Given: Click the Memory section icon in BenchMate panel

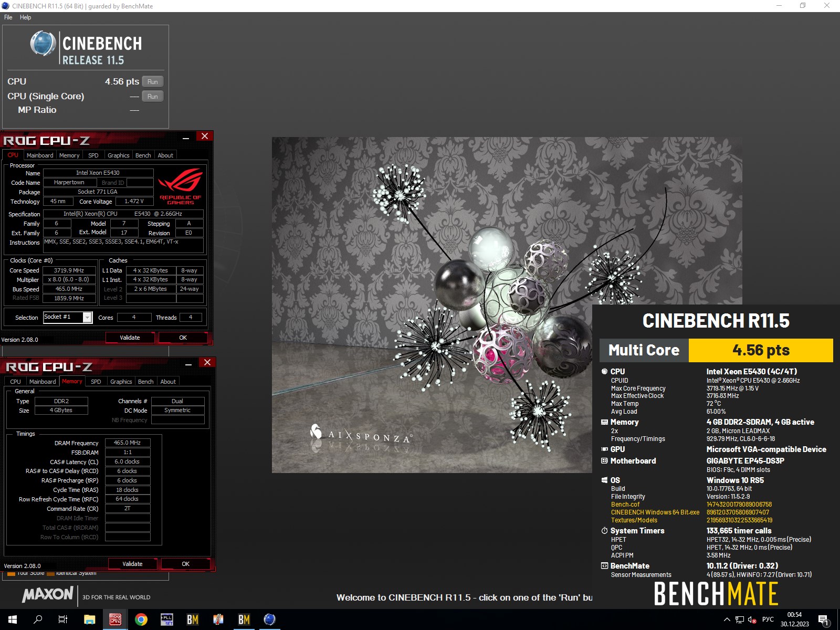Looking at the screenshot, I should [605, 422].
